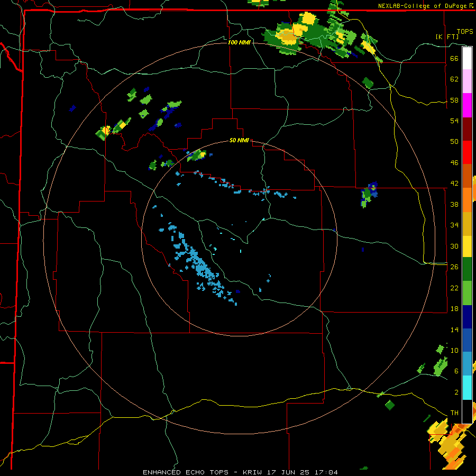
Task: Click the [K FT] units label
Action: click(x=447, y=36)
